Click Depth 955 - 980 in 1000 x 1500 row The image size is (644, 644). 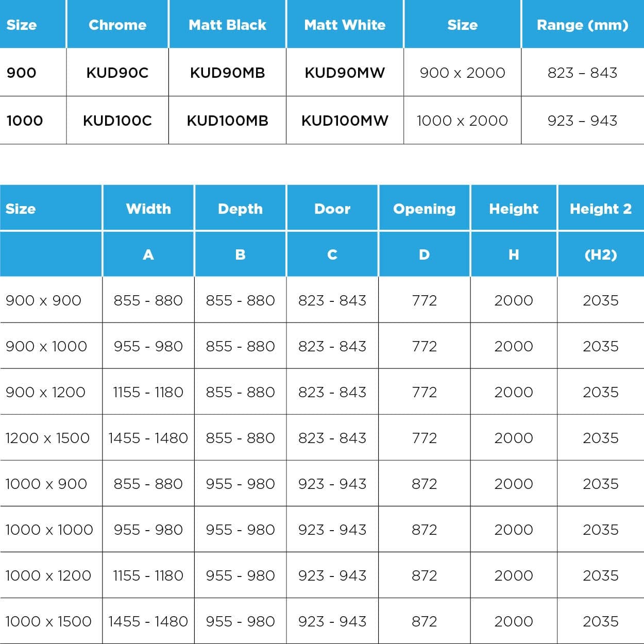tap(240, 621)
